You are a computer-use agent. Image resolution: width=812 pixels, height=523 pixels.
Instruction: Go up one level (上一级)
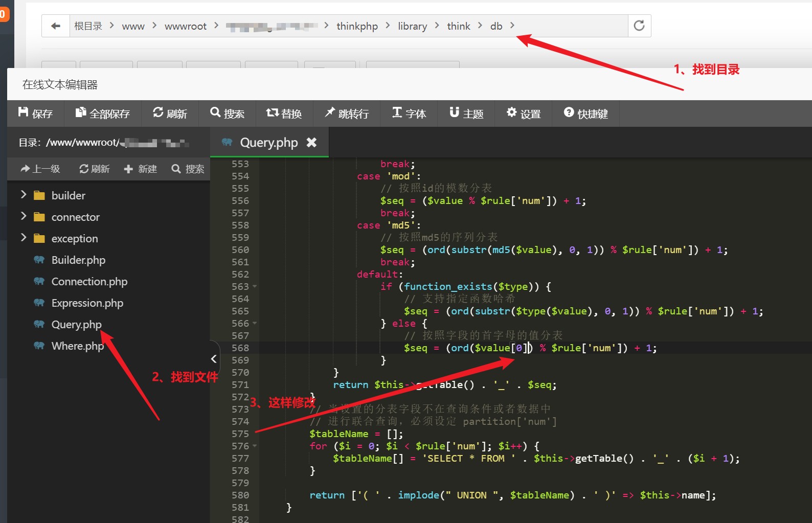[x=40, y=169]
